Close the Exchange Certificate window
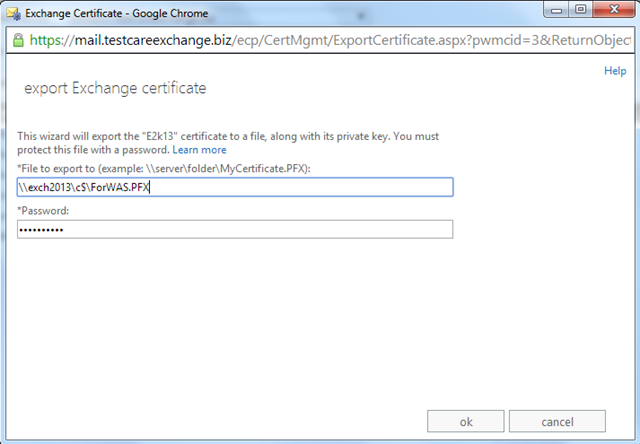Screen dimensions: 640x444 pyautogui.click(x=614, y=10)
